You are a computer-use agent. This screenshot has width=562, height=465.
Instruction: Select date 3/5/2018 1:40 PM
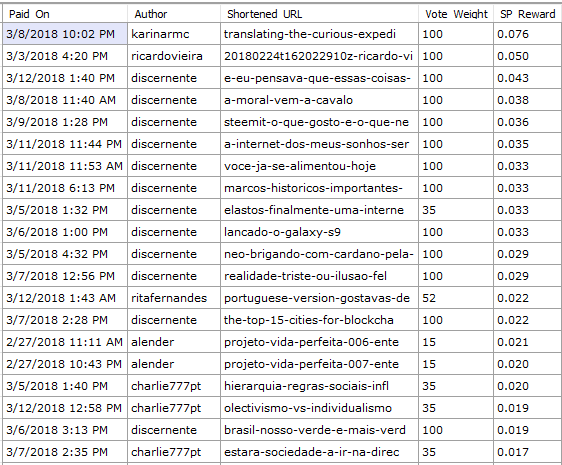pyautogui.click(x=65, y=386)
